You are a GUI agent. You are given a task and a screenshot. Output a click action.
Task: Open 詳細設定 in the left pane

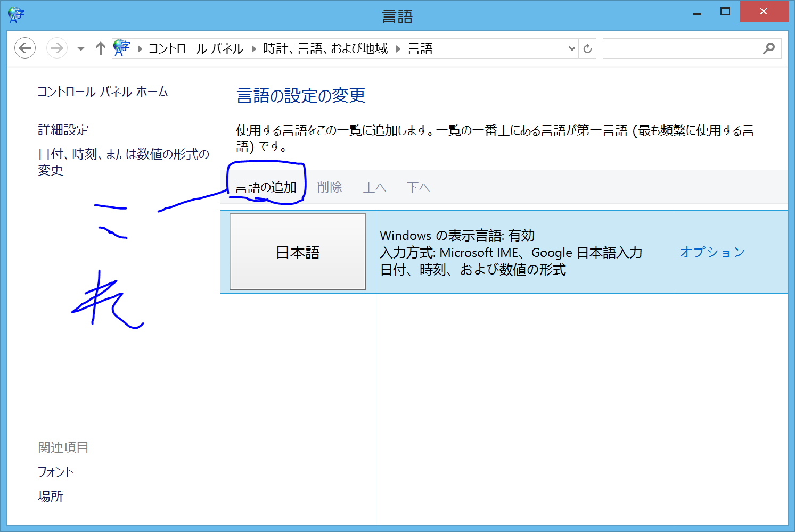click(x=63, y=130)
